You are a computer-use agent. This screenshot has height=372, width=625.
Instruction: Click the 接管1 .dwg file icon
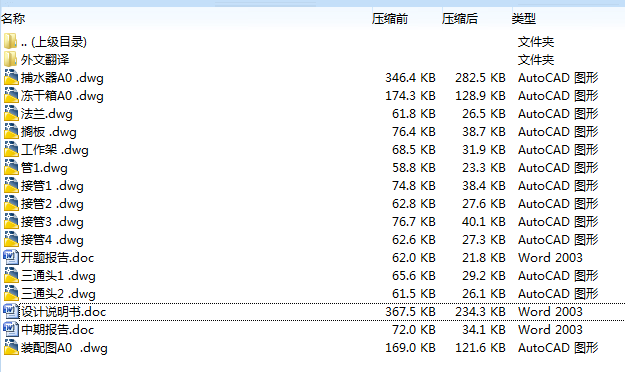click(11, 185)
